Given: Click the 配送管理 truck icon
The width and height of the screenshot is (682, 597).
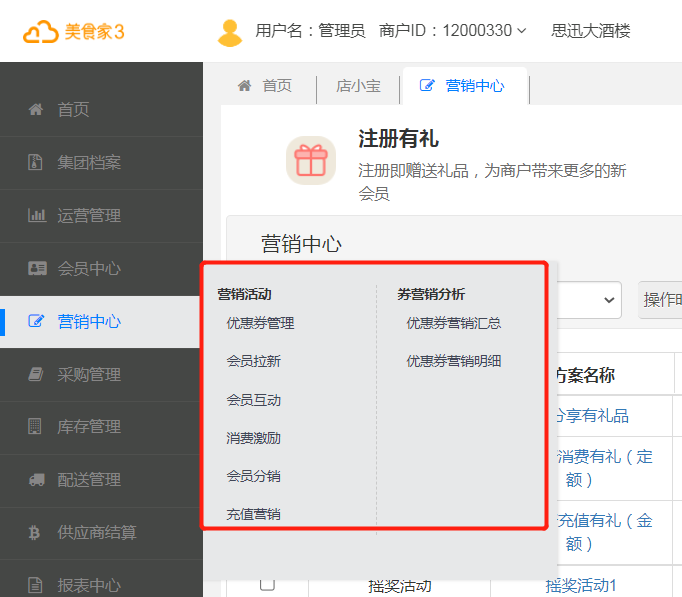Looking at the screenshot, I should pyautogui.click(x=36, y=480).
